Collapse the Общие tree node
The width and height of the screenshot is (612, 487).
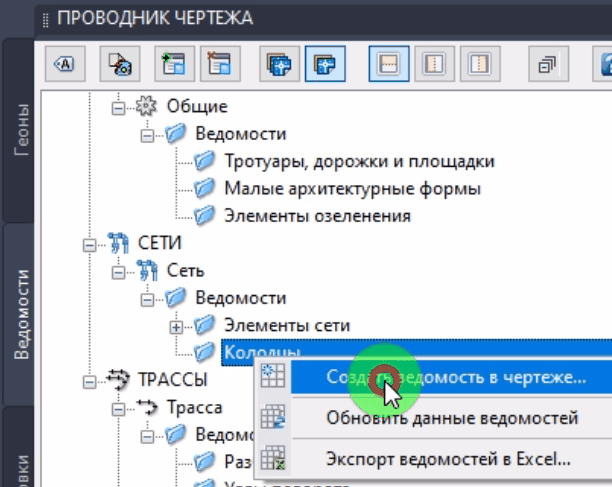118,108
